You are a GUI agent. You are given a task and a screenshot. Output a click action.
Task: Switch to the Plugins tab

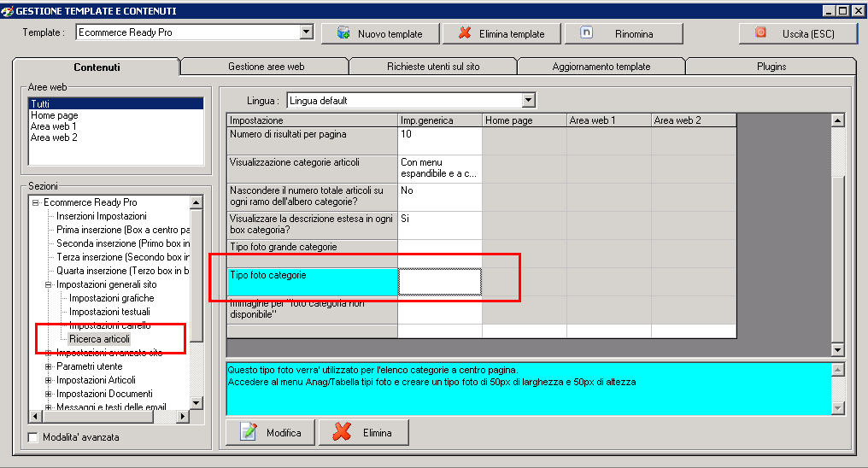pyautogui.click(x=771, y=67)
